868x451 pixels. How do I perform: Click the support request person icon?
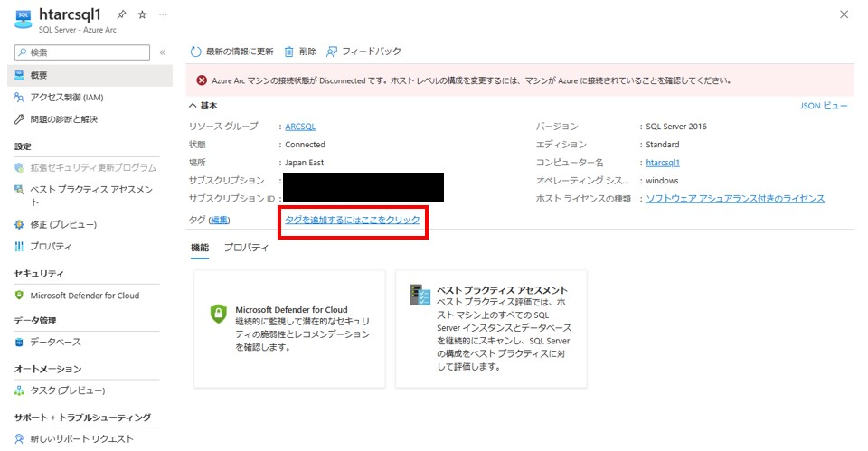(19, 439)
